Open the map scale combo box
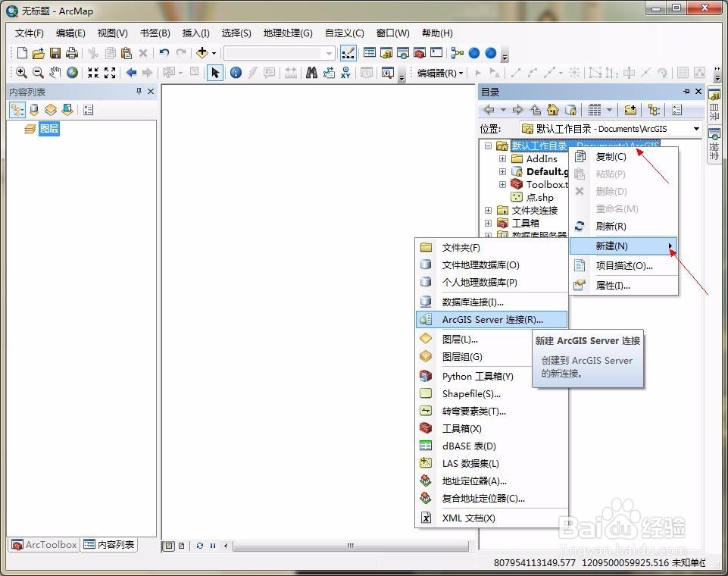The image size is (728, 576). pyautogui.click(x=279, y=53)
